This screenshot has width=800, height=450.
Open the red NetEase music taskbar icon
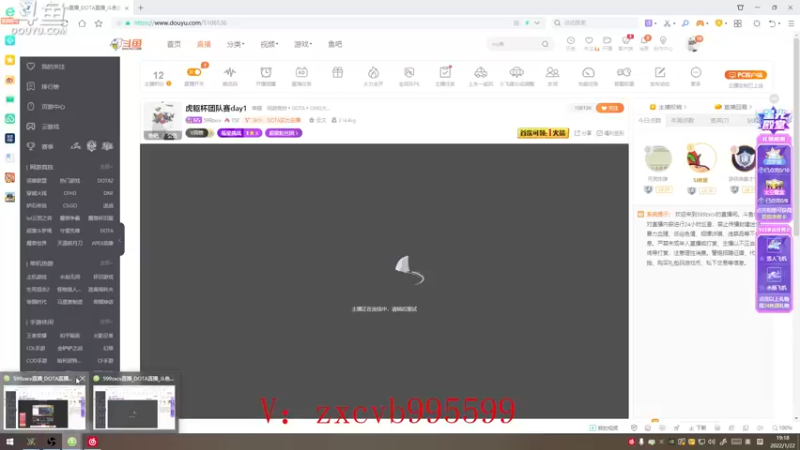pos(92,442)
